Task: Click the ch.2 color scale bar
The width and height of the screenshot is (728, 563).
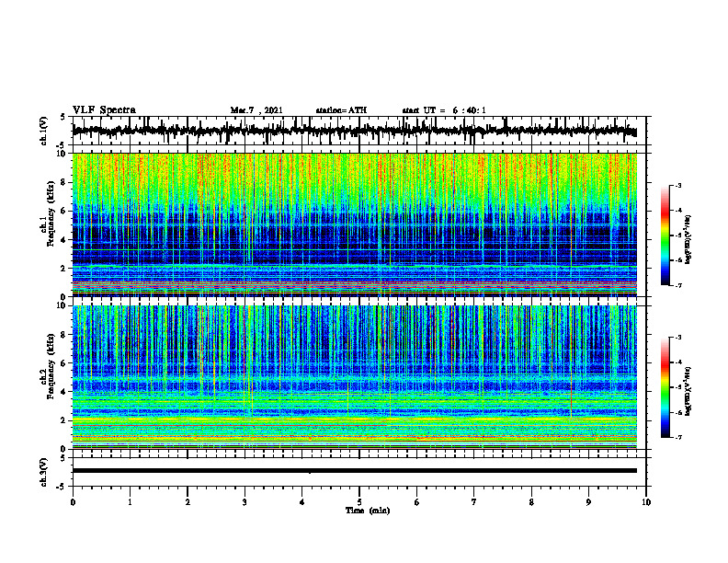Action: point(665,387)
